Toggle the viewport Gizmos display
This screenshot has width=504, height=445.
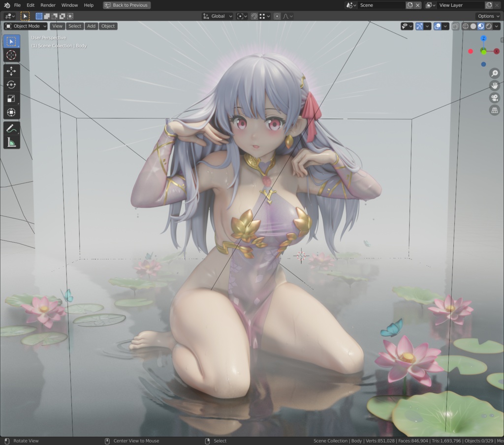[419, 26]
